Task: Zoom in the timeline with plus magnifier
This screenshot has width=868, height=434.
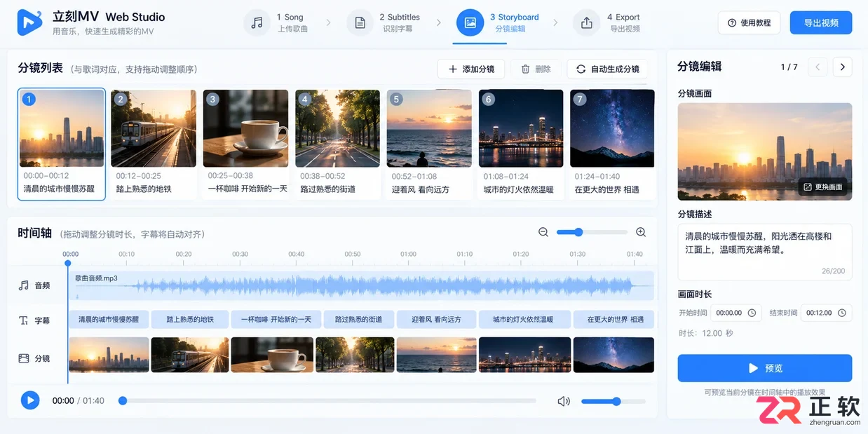Action: (641, 232)
